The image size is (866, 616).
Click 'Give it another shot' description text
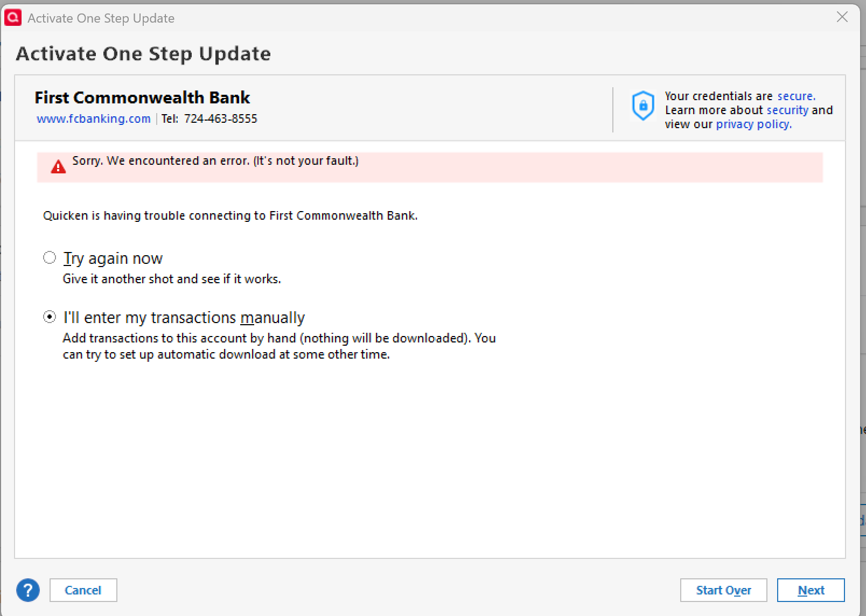tap(172, 279)
